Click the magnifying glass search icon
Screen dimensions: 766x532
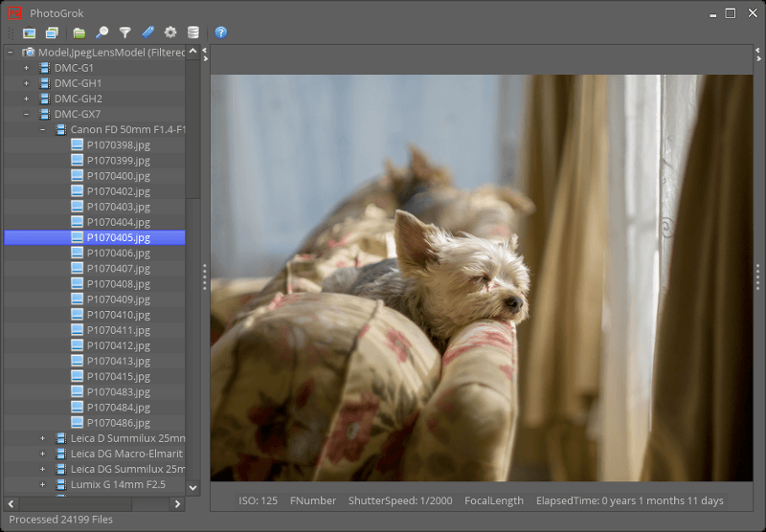click(x=102, y=33)
